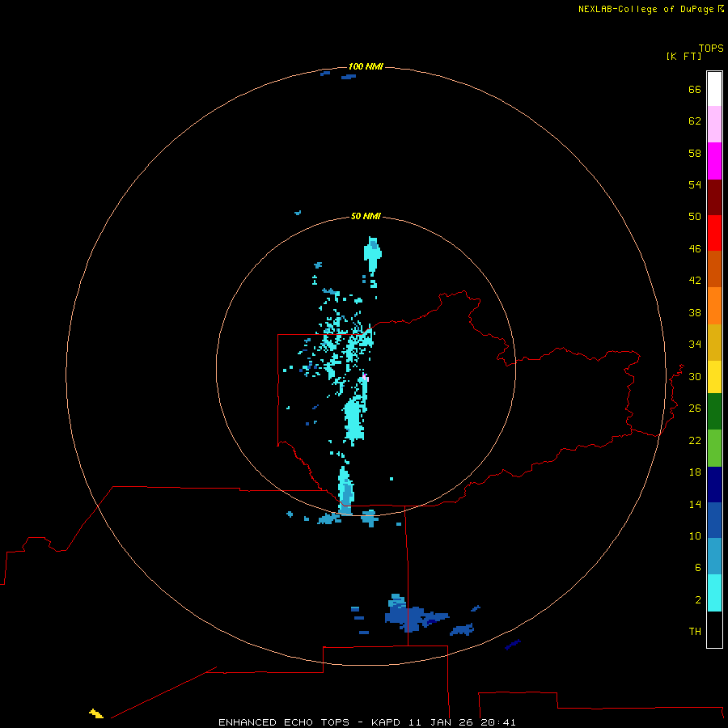Click the yellow legend swatch
The width and height of the screenshot is (728, 728).
(x=714, y=376)
